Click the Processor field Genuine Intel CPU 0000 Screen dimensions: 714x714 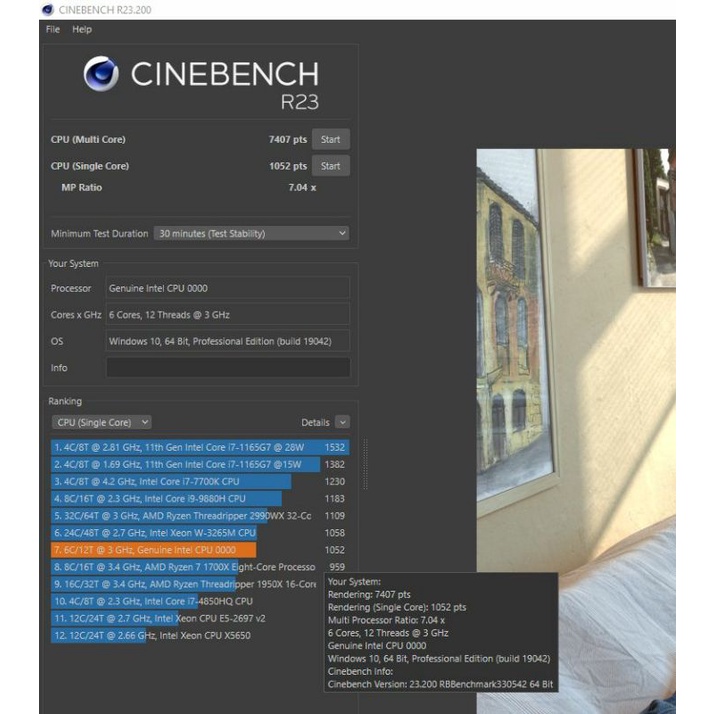228,288
